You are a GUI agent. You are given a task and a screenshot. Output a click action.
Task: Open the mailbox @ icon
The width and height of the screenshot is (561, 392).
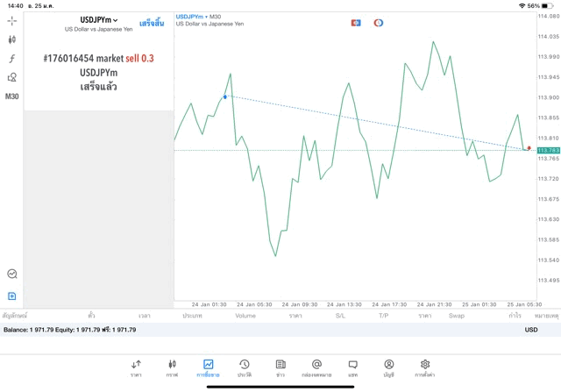pos(316,367)
